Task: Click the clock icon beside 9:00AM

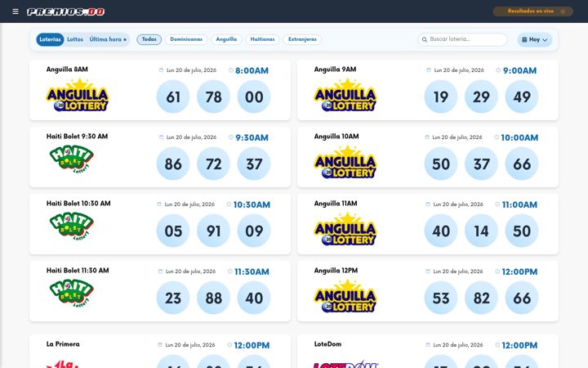Action: click(x=498, y=70)
